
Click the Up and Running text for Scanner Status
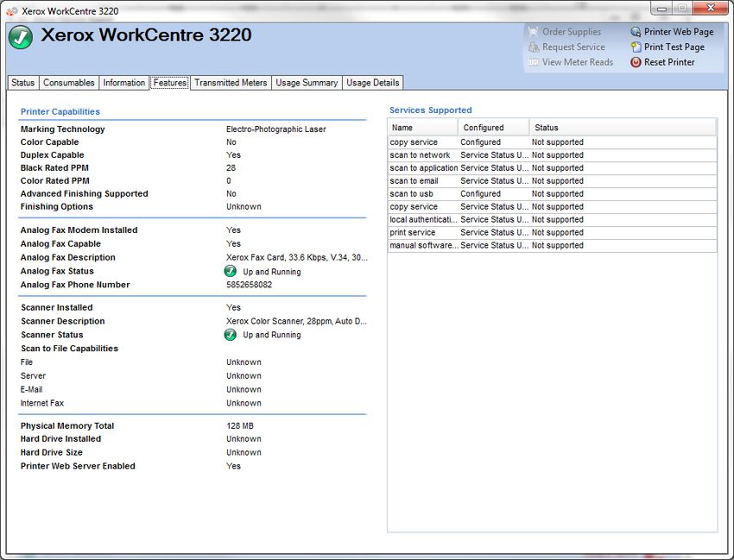(272, 335)
